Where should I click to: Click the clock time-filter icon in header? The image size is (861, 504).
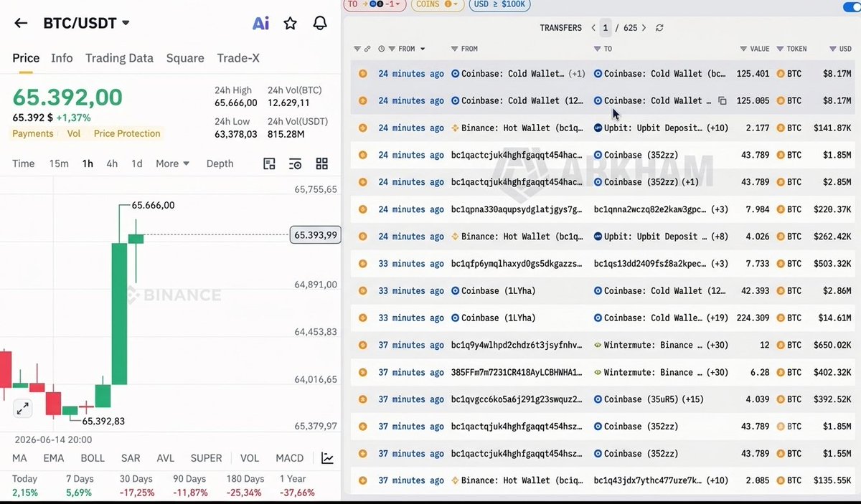click(x=381, y=49)
